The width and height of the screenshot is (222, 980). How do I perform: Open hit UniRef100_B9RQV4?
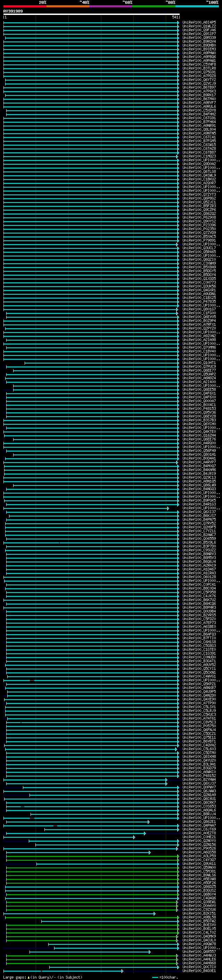coord(199,41)
